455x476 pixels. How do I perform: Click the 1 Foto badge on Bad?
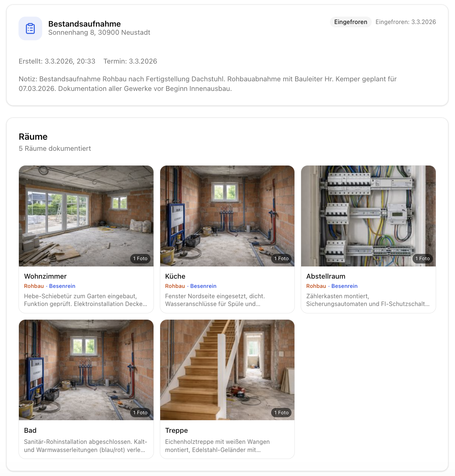click(x=140, y=413)
